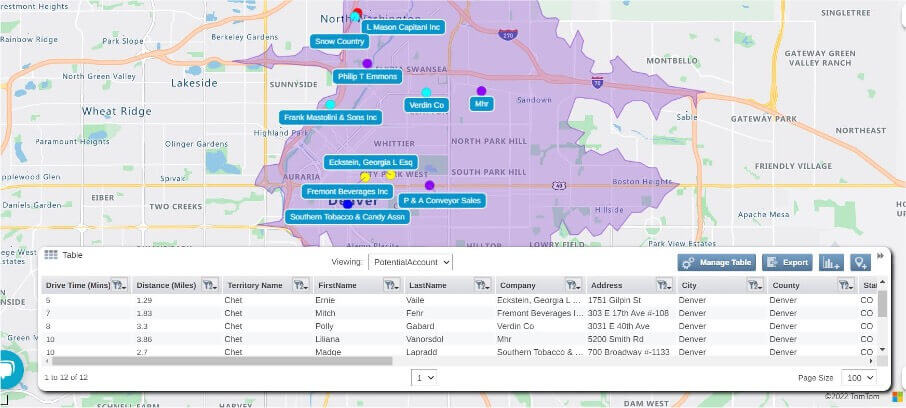Click I-70 highway shield on map
Viewport: 906px width, 408px height.
[597, 82]
